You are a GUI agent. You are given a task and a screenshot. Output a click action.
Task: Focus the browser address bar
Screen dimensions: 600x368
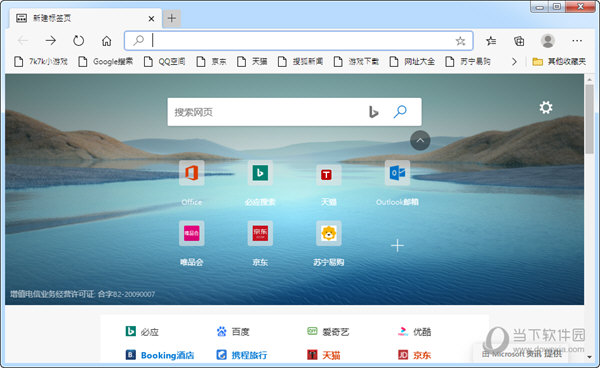click(x=298, y=41)
